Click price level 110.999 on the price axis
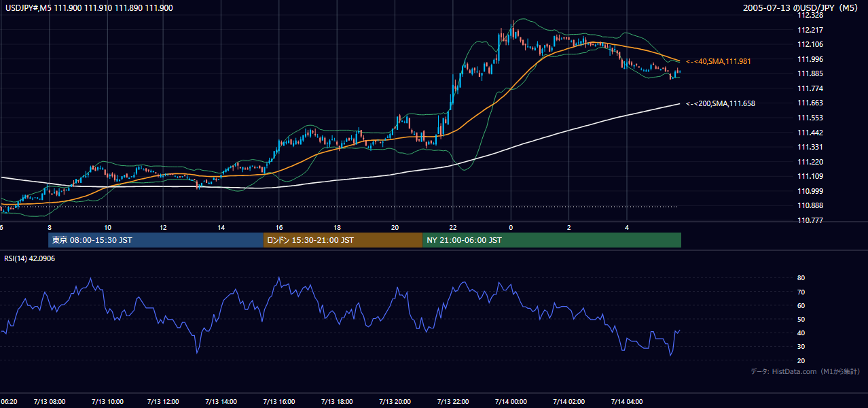868x408 pixels. coord(810,191)
